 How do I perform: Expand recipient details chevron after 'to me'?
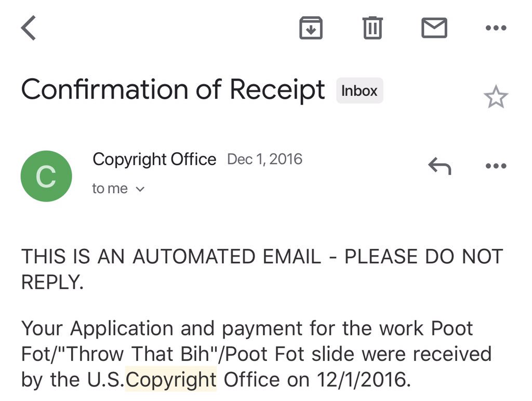pyautogui.click(x=140, y=189)
